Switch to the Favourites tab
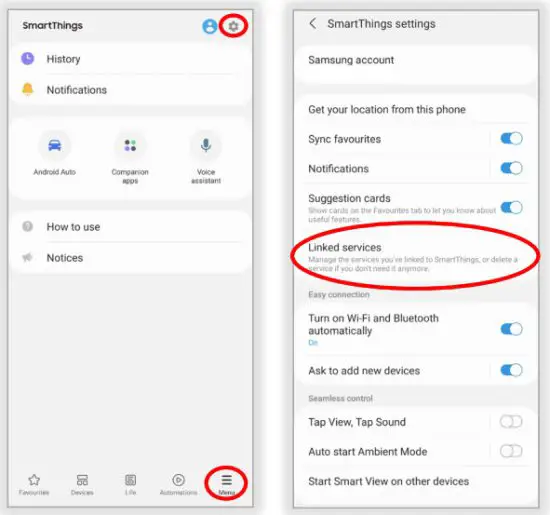Image resolution: width=550 pixels, height=515 pixels. tap(34, 484)
